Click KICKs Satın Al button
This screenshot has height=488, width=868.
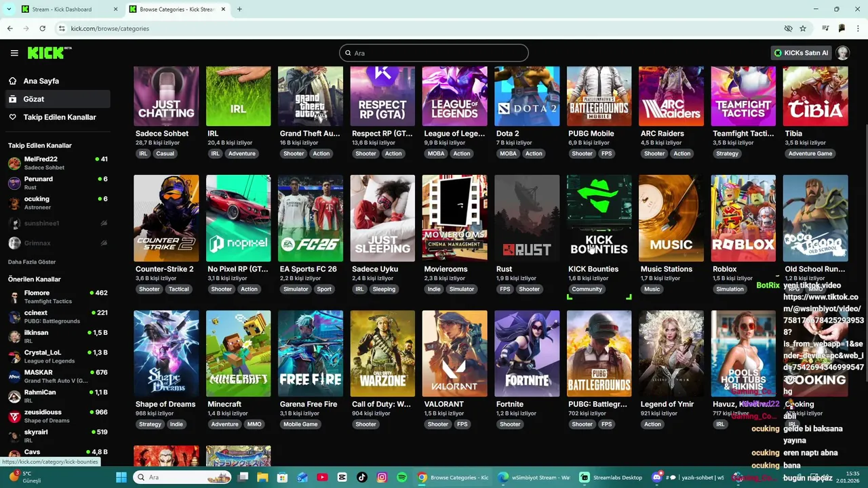801,53
